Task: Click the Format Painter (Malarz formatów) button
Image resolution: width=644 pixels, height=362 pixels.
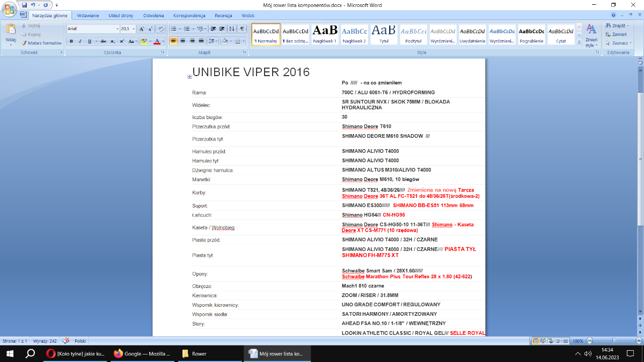Action: coord(42,43)
